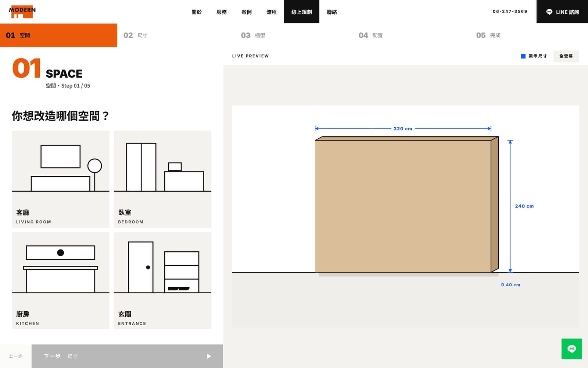Open 全螢幕 fullscreen preview
588x368 pixels.
(x=566, y=56)
